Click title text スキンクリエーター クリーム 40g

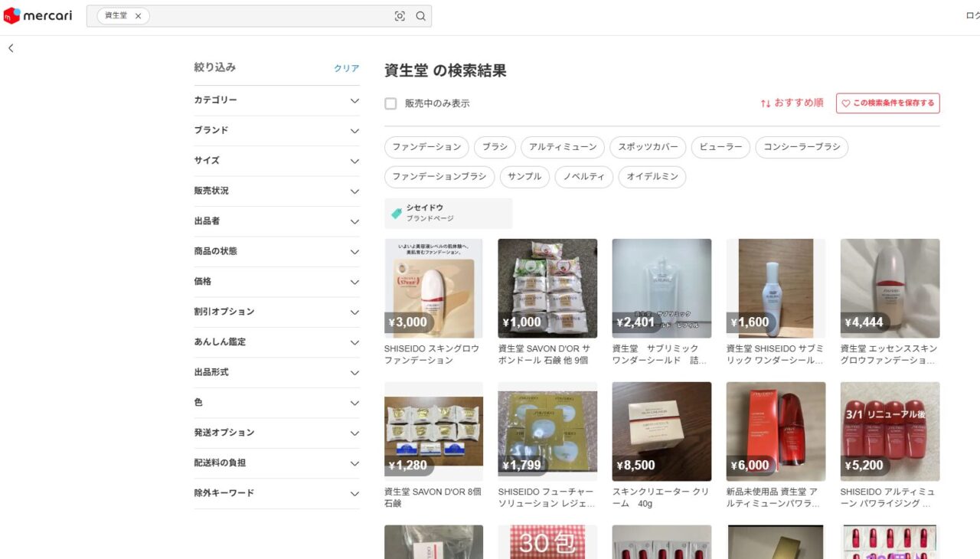tap(660, 498)
